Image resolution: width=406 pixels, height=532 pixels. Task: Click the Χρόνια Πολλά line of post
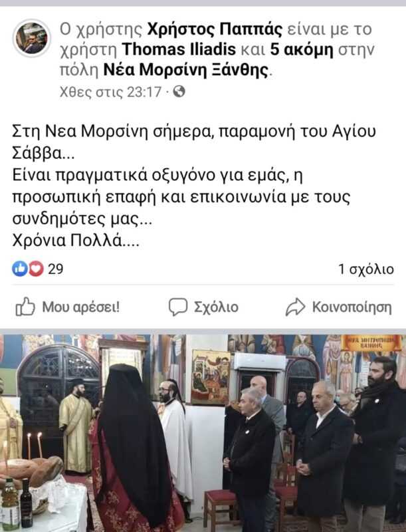point(76,241)
